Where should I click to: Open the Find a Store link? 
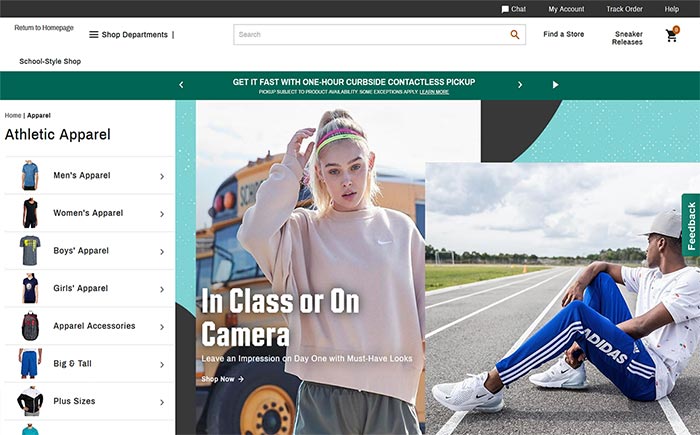tap(563, 35)
